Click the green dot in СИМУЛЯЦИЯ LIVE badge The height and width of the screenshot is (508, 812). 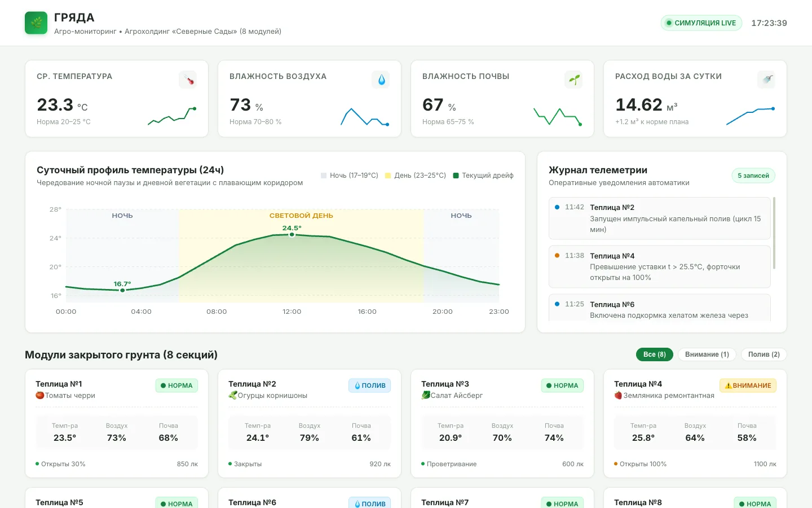pyautogui.click(x=669, y=23)
